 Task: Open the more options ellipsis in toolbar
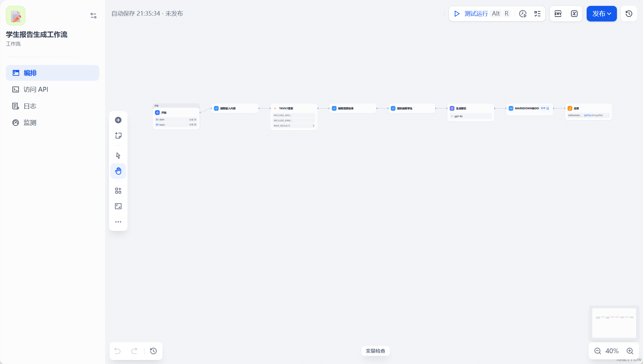(118, 222)
